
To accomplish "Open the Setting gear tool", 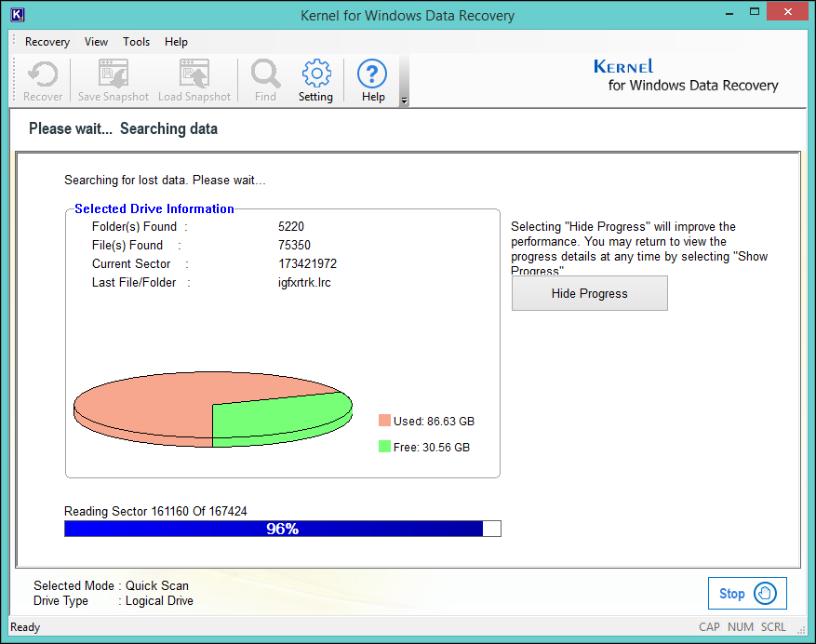I will (x=316, y=80).
